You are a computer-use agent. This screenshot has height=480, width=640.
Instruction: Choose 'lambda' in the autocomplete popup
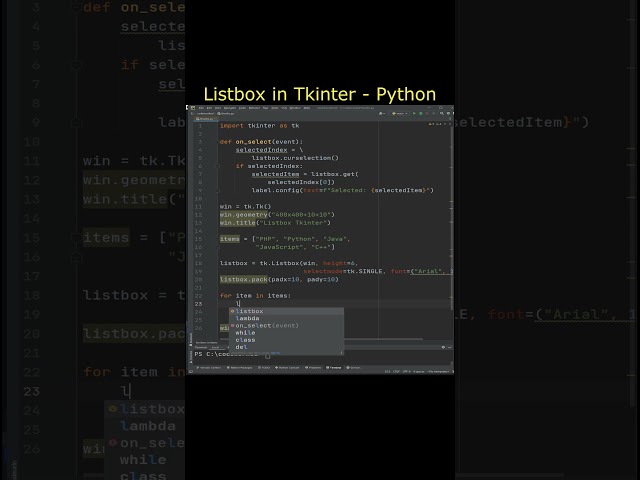(x=287, y=318)
